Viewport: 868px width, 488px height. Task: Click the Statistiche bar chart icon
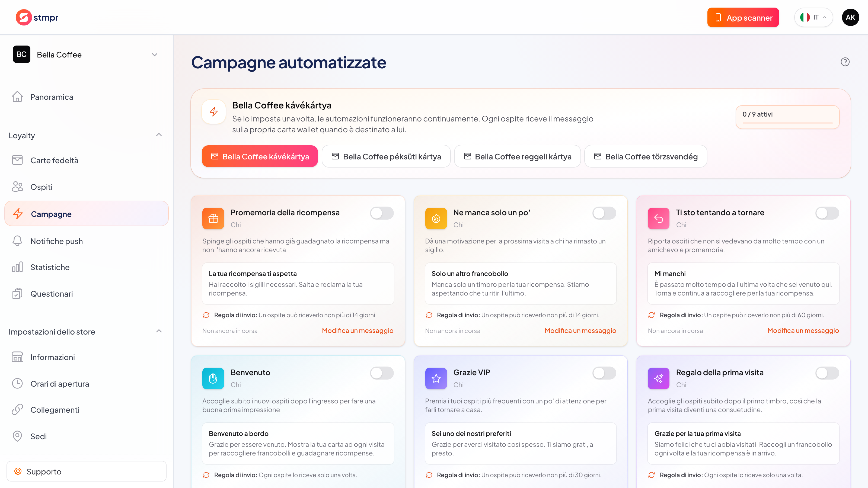[x=17, y=267]
